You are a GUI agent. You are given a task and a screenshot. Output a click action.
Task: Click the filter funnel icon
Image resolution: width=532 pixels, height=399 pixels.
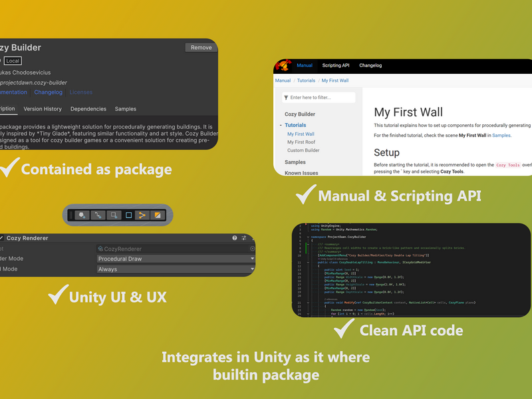click(x=286, y=97)
